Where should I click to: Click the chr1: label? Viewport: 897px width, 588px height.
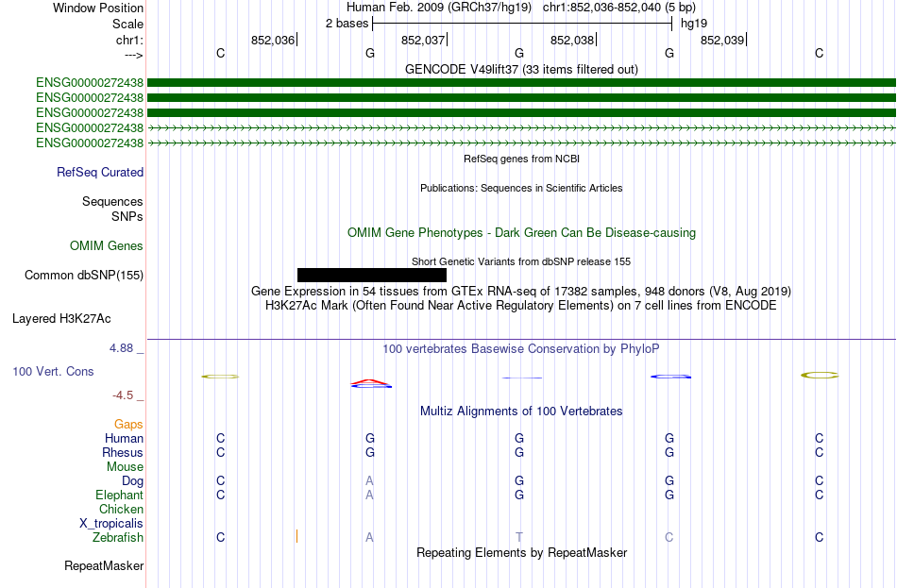129,40
